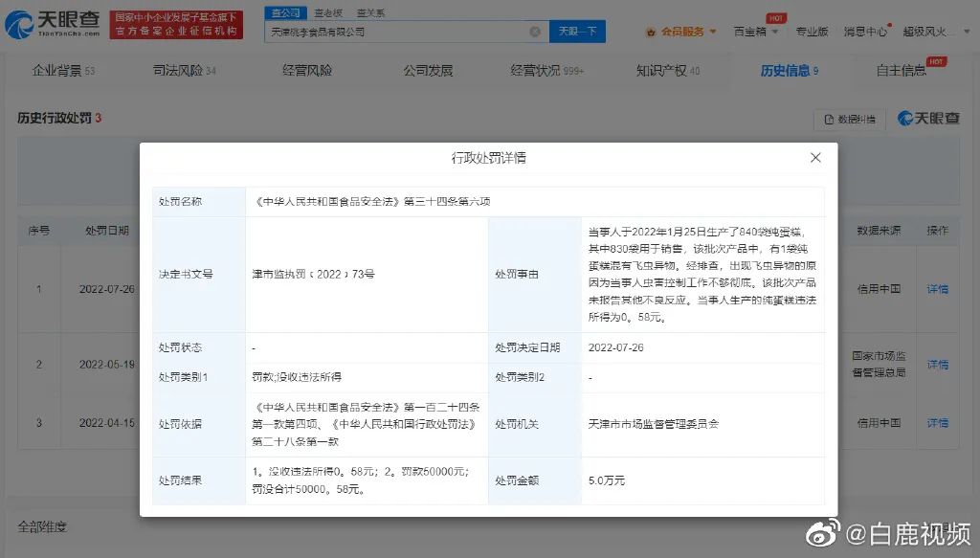Click the red 国家中小企业发展子基金 banner
980x558 pixels.
click(x=174, y=25)
